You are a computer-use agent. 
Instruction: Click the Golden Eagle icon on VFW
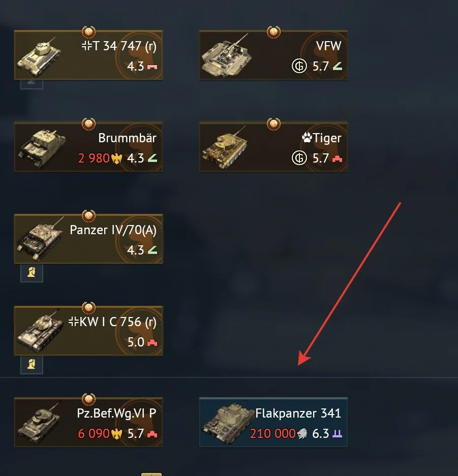pos(299,66)
